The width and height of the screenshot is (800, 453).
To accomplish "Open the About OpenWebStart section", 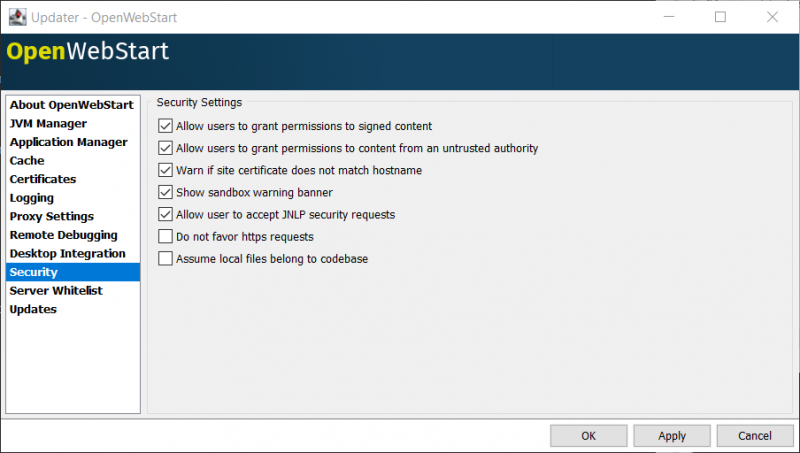I will click(x=73, y=105).
